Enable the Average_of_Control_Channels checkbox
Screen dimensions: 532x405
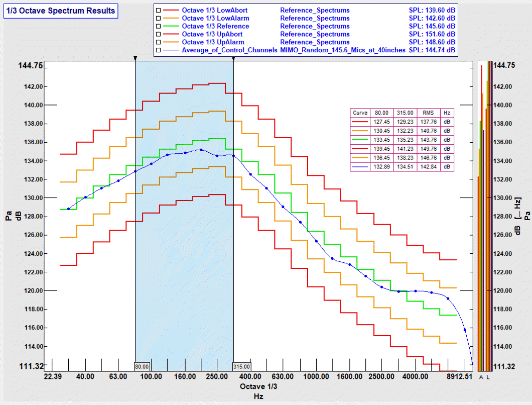coord(158,50)
